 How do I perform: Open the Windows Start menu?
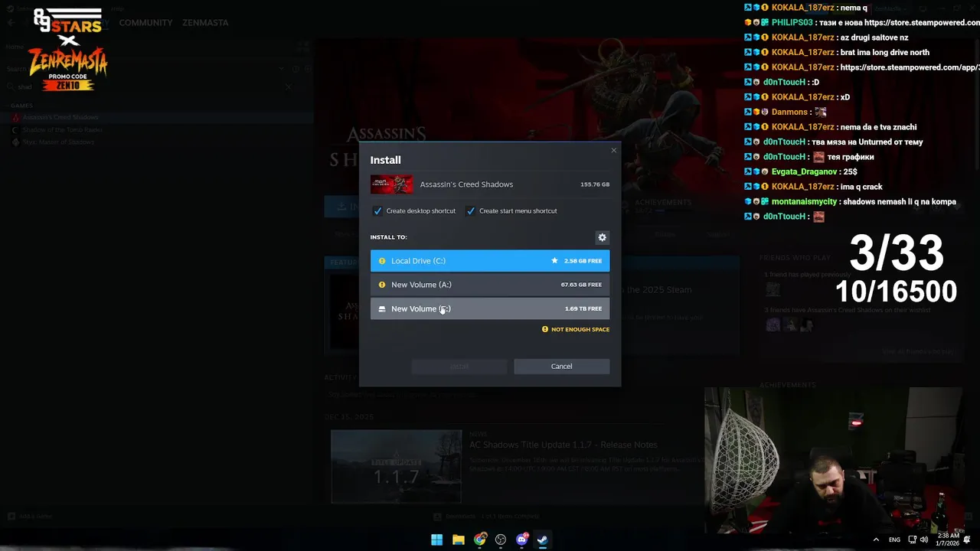coord(436,540)
